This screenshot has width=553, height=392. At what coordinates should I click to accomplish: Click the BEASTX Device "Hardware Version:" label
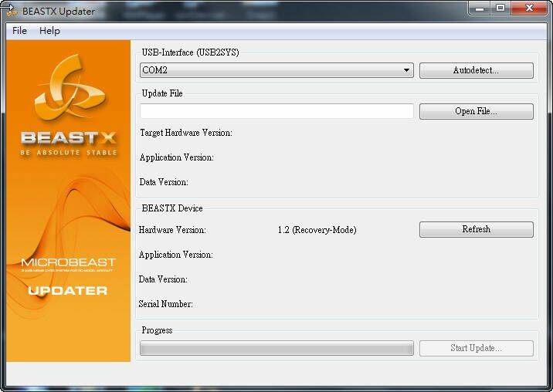pyautogui.click(x=172, y=230)
